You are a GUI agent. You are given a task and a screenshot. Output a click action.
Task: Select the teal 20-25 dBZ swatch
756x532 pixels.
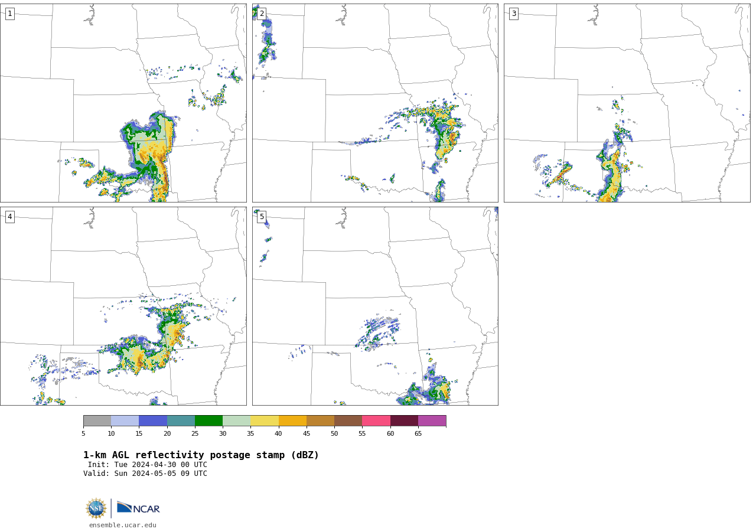[181, 421]
